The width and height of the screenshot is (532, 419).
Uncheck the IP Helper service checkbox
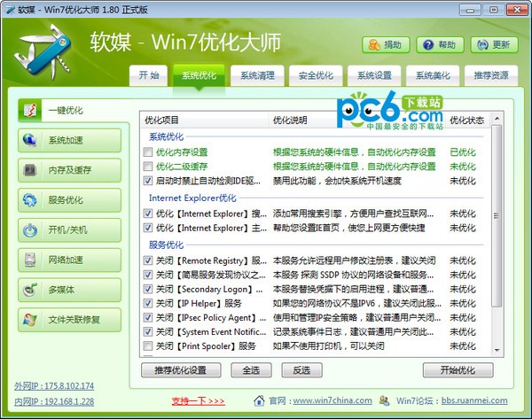click(x=147, y=303)
